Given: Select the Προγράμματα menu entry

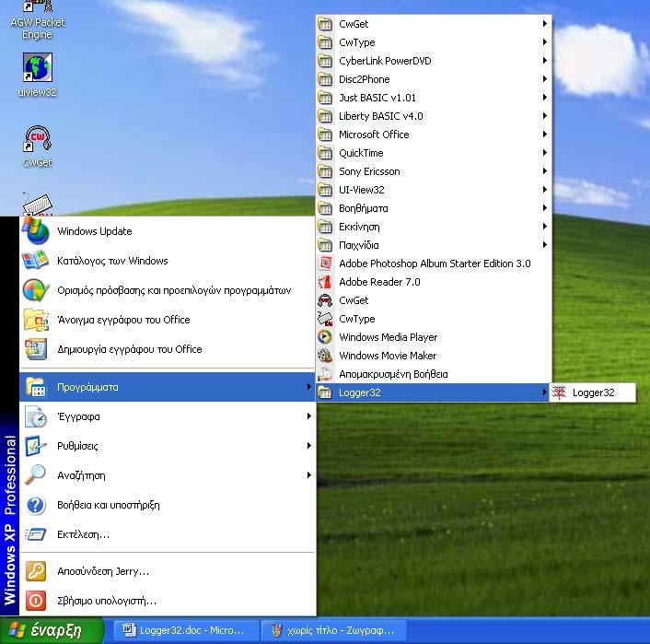Looking at the screenshot, I should coord(168,387).
